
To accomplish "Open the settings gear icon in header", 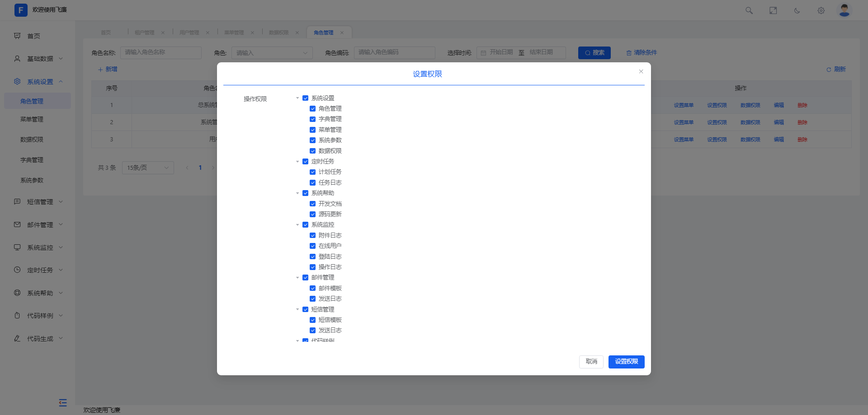I will pyautogui.click(x=821, y=10).
